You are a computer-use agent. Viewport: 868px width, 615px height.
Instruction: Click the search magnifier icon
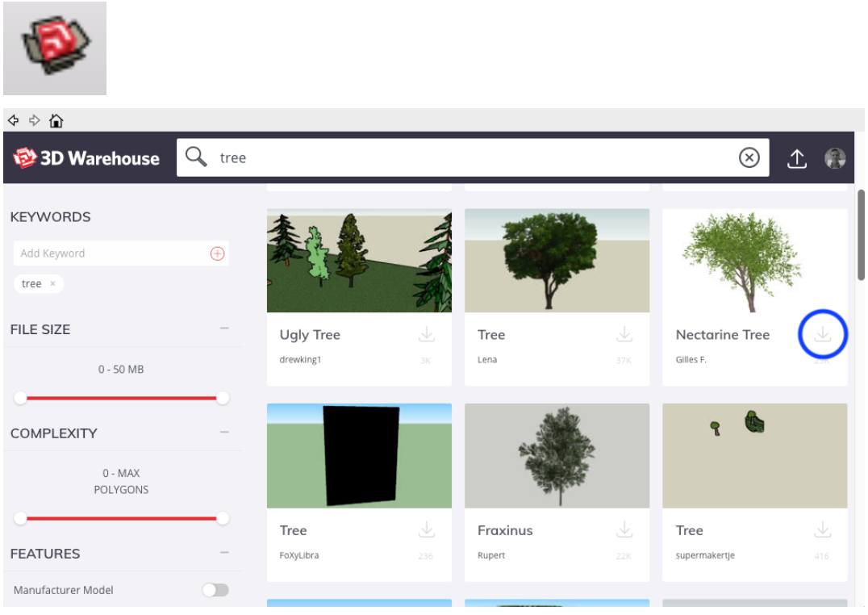(196, 157)
